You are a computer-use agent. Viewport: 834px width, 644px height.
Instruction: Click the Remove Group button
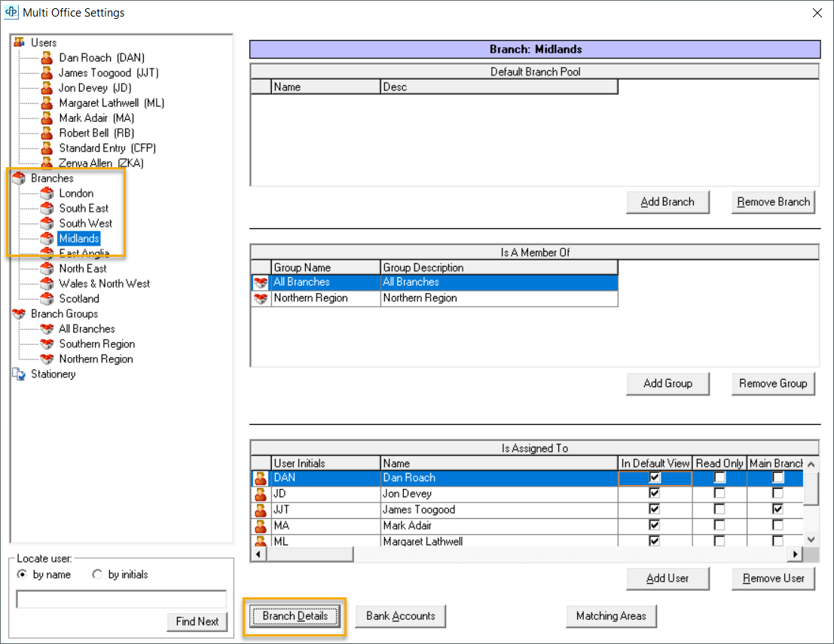(x=774, y=383)
